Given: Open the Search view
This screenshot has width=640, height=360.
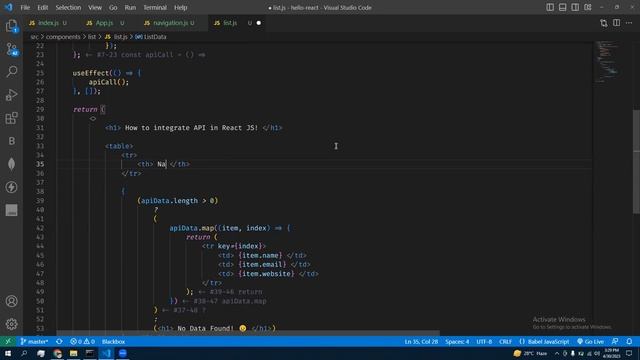Looking at the screenshot, I should (11, 71).
